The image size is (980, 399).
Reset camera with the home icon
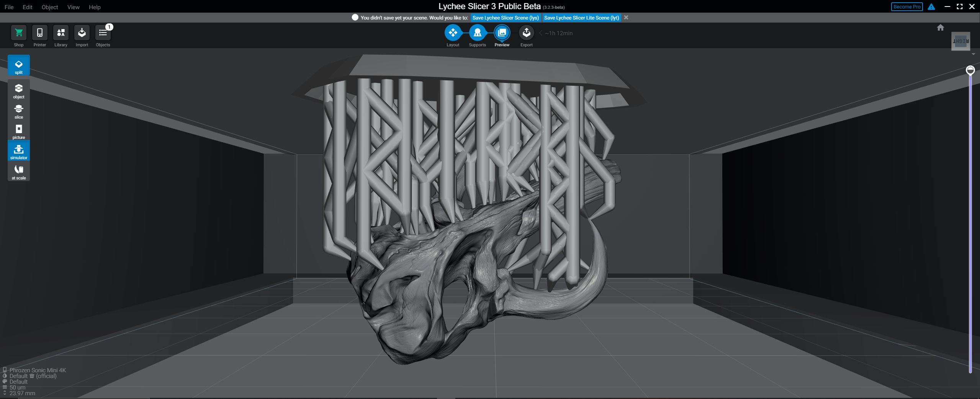point(940,28)
